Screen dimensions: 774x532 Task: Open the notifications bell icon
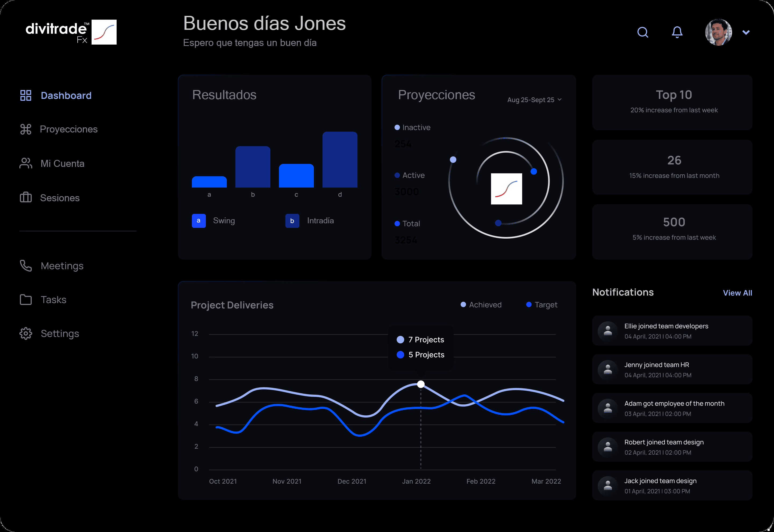tap(677, 32)
